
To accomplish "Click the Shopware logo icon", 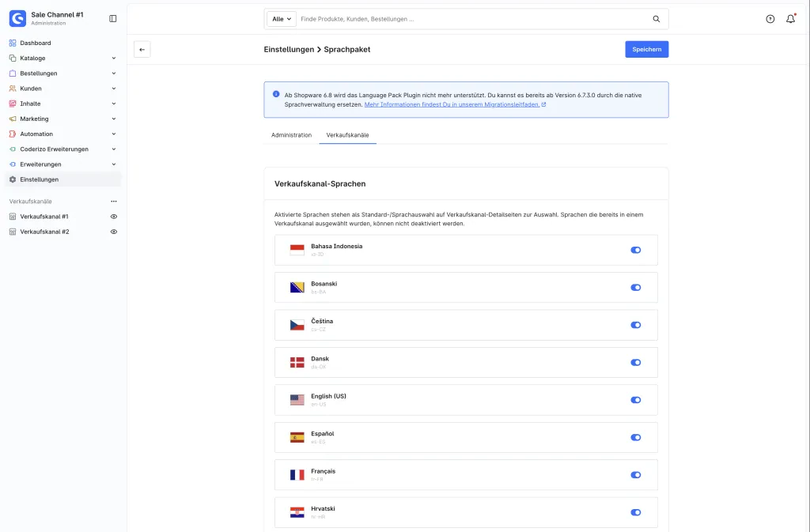I will tap(17, 18).
